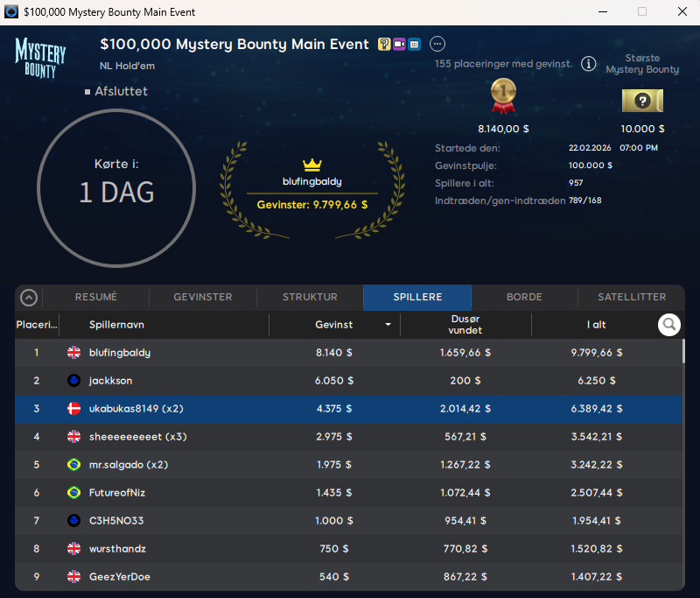Open the Struktur tab
The image size is (700, 598).
(310, 297)
